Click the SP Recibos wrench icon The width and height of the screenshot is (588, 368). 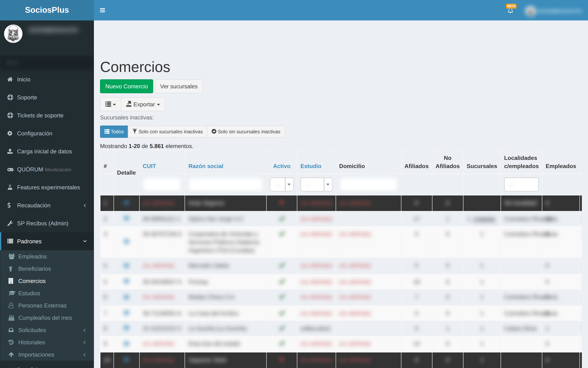(x=10, y=223)
